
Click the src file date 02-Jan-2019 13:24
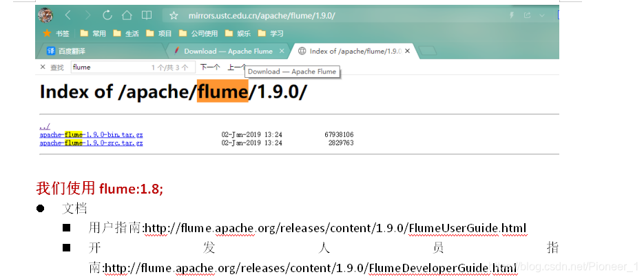pyautogui.click(x=252, y=143)
